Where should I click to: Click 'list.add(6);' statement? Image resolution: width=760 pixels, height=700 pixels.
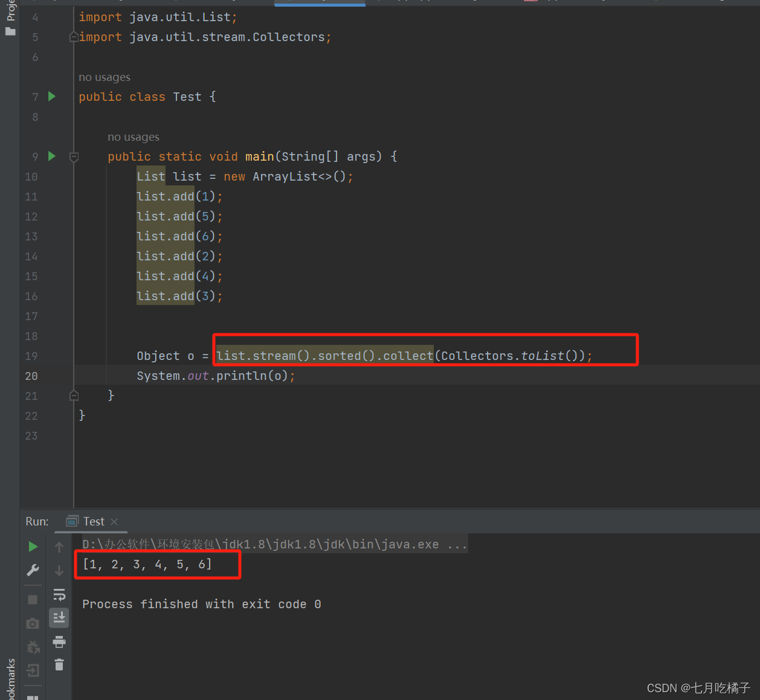coord(179,237)
